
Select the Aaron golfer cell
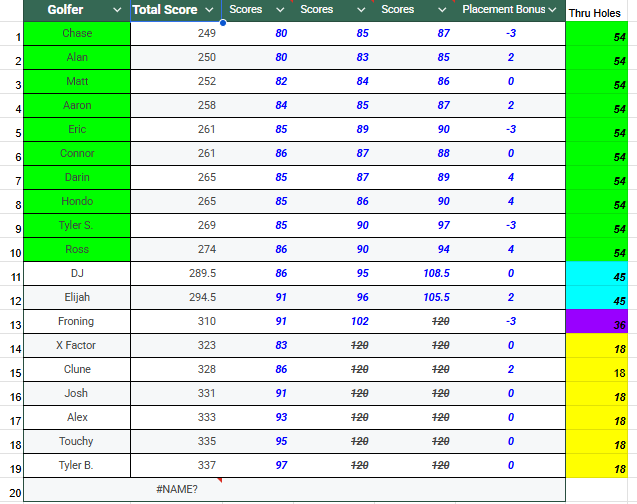(77, 105)
